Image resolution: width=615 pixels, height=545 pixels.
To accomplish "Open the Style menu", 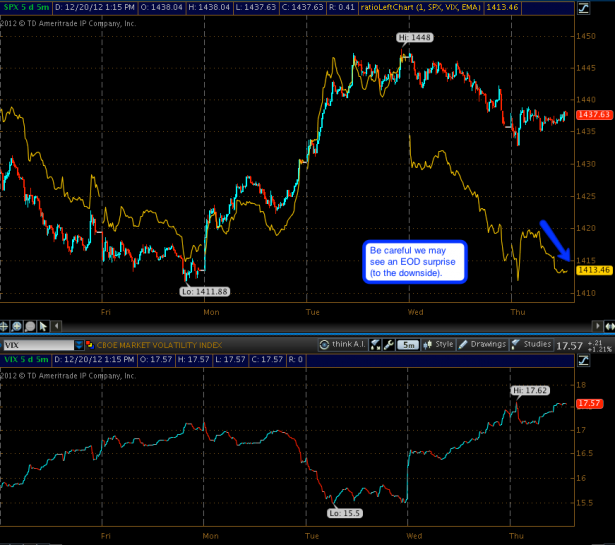I will (x=438, y=345).
